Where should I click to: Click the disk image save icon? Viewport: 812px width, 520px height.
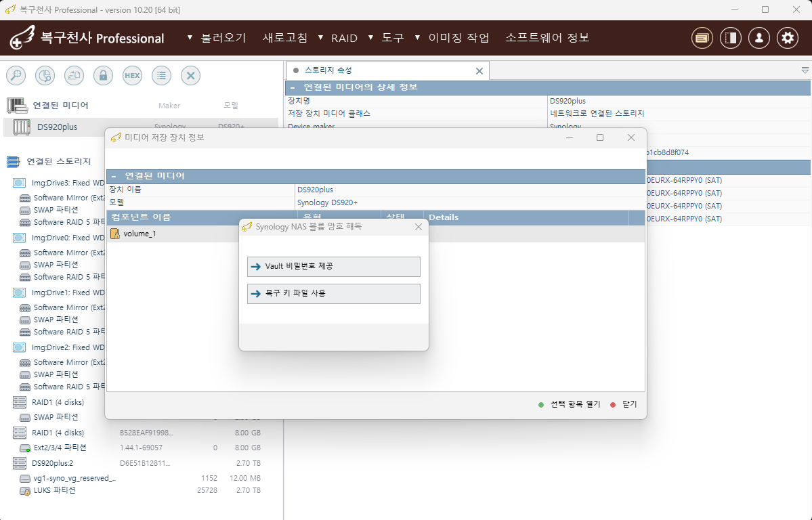[x=74, y=76]
